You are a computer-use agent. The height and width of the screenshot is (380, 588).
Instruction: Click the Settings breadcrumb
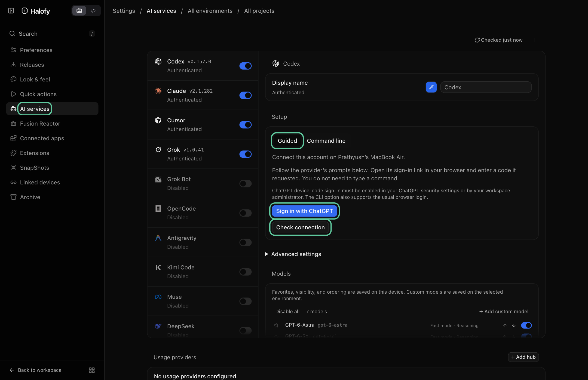[x=124, y=11]
